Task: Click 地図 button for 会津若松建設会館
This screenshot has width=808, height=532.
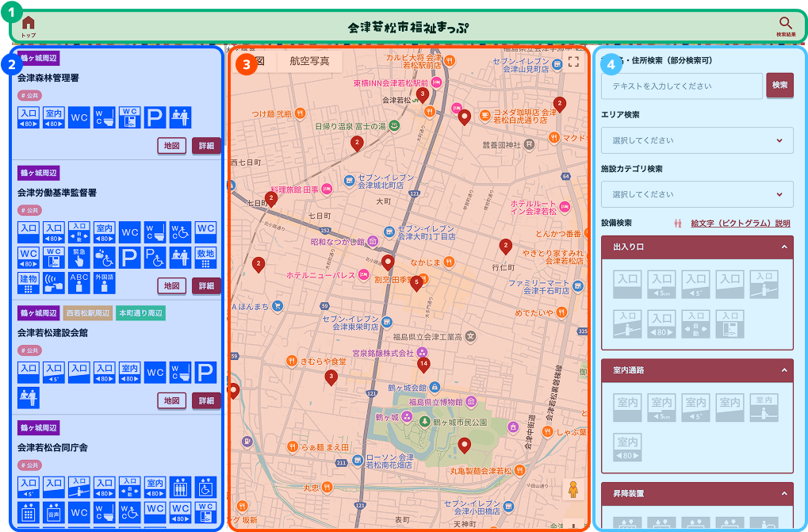Action: [x=171, y=400]
